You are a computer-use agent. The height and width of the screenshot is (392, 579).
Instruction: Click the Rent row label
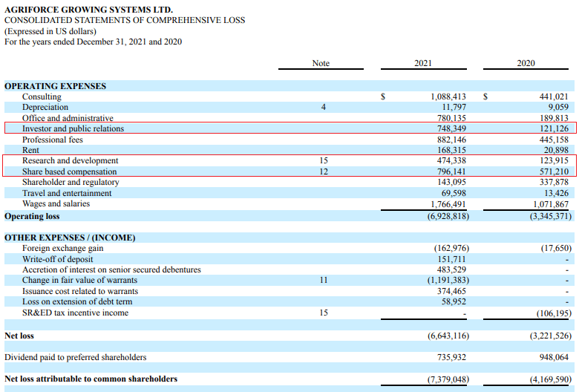pyautogui.click(x=30, y=150)
